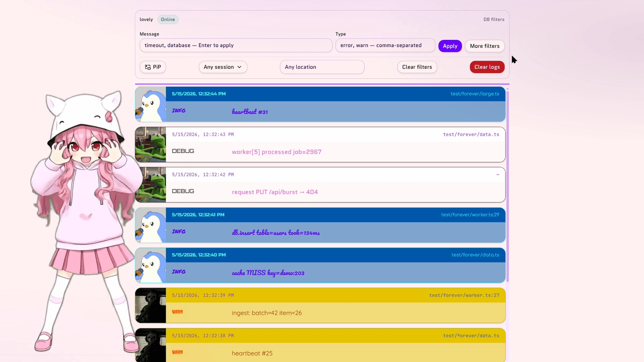Click INFO label on heartbeat #31 entry
Screen dimensions: 644x362
(178, 111)
